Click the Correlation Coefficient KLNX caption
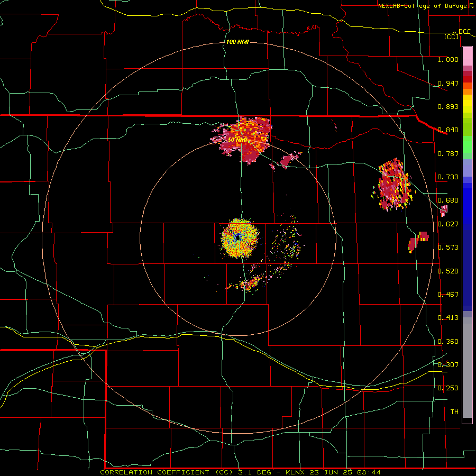 (240, 472)
